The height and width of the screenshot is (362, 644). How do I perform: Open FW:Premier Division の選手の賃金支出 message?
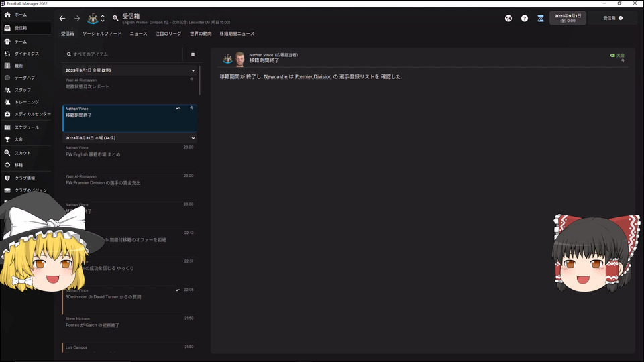pyautogui.click(x=129, y=186)
